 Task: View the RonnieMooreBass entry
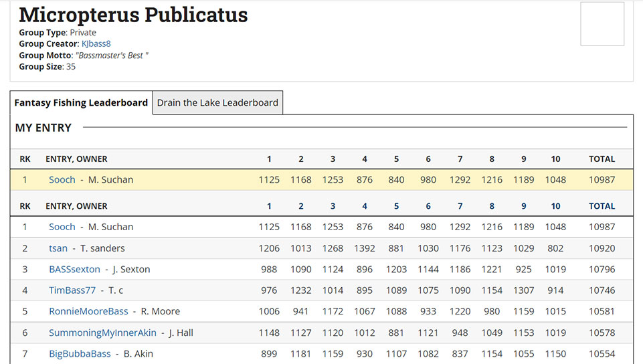tap(88, 312)
